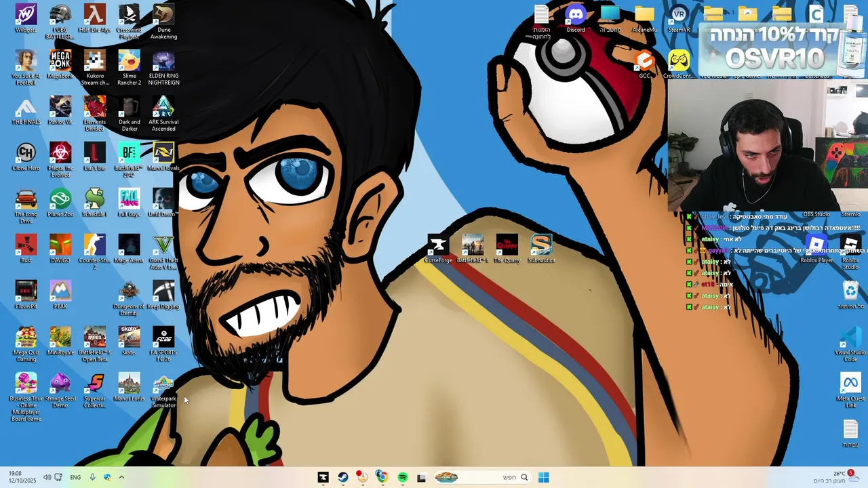The image size is (868, 488).
Task: Open the Rust game icon
Action: 26,249
